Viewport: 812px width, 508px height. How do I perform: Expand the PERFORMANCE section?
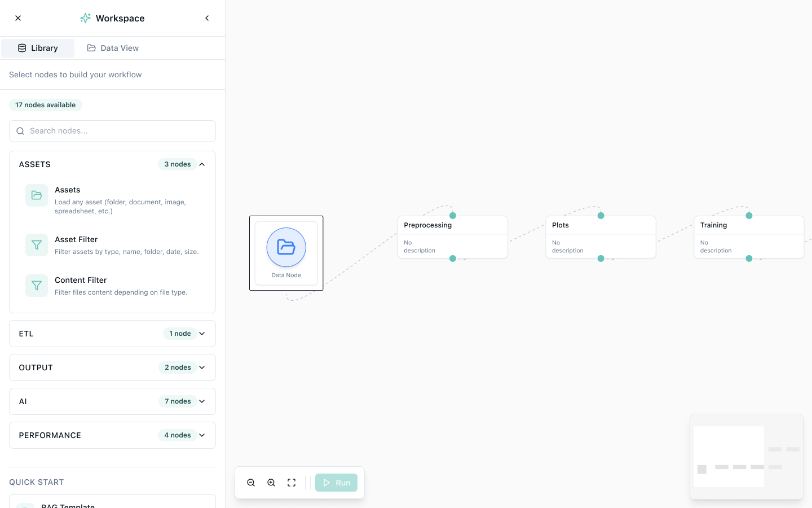[112, 435]
